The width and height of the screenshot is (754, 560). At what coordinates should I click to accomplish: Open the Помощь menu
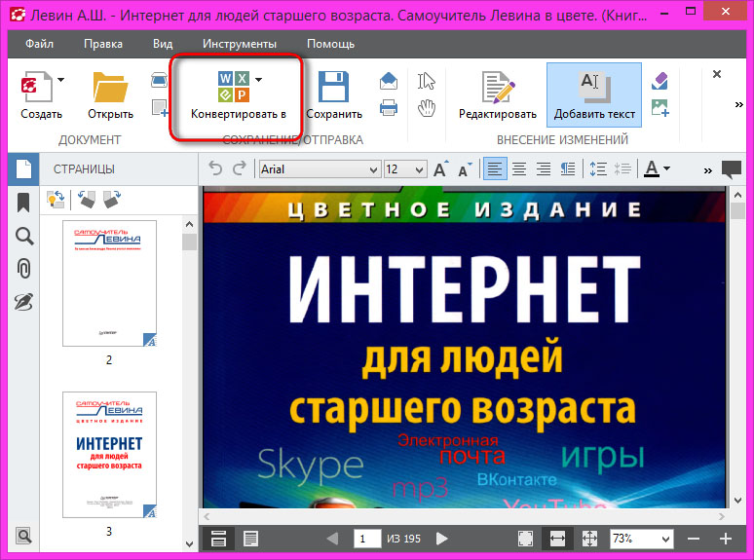(x=330, y=44)
